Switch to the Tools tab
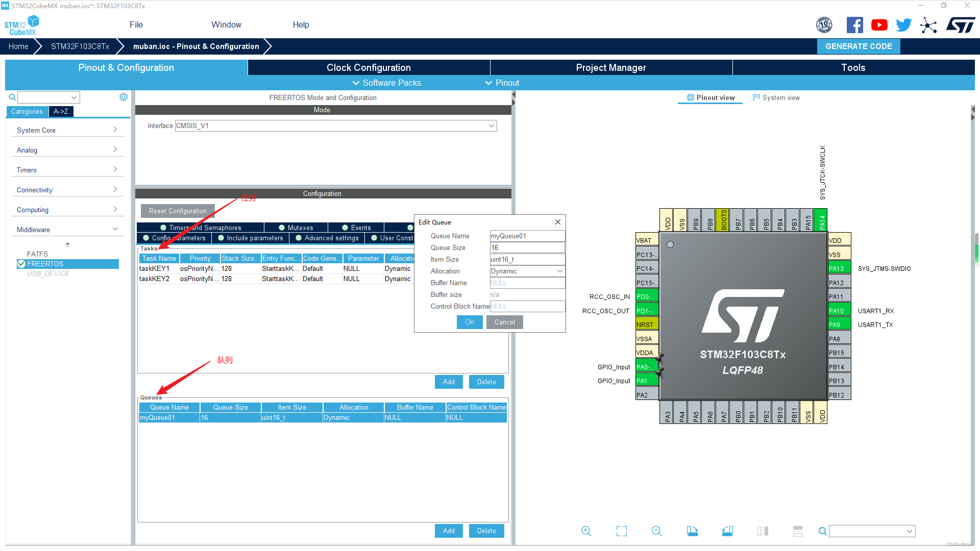The height and width of the screenshot is (551, 980). 853,67
